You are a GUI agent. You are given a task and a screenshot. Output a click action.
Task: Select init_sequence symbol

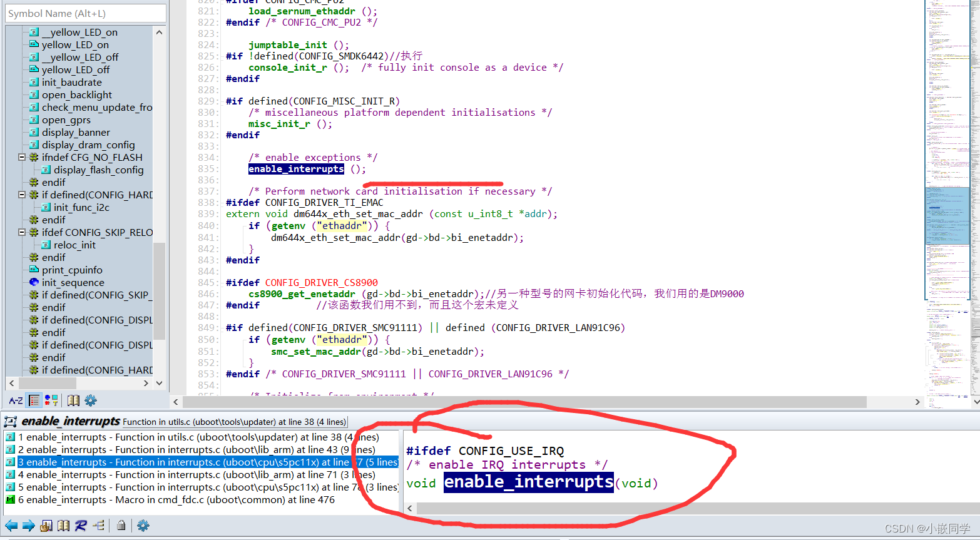click(x=73, y=283)
